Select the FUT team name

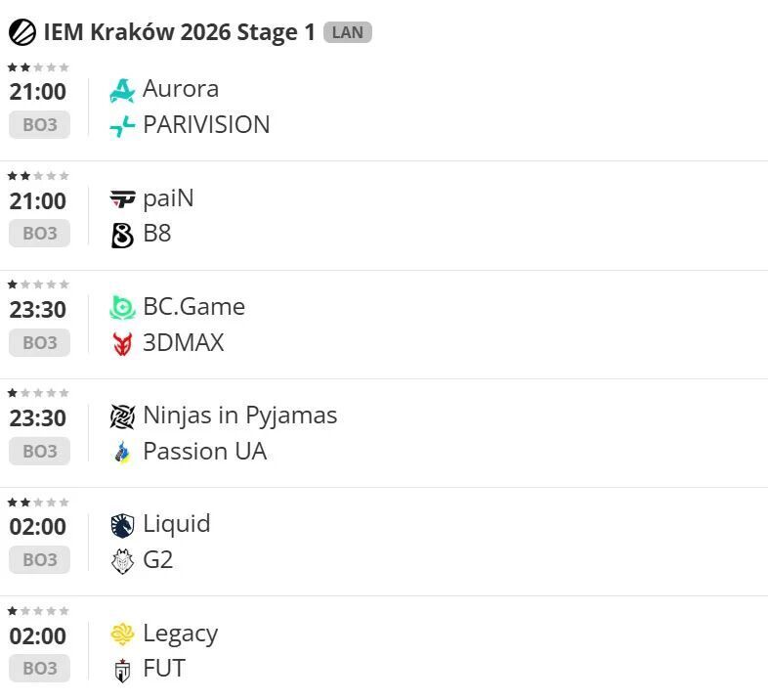click(x=164, y=669)
